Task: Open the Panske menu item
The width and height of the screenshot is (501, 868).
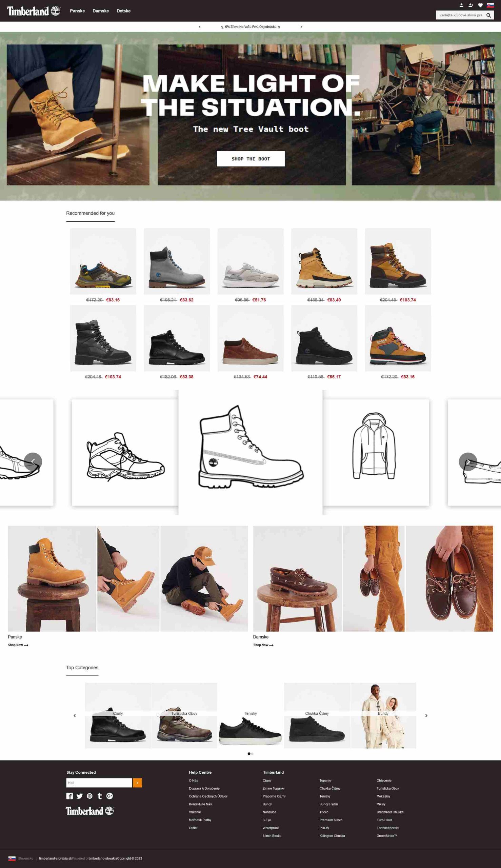Action: [77, 11]
